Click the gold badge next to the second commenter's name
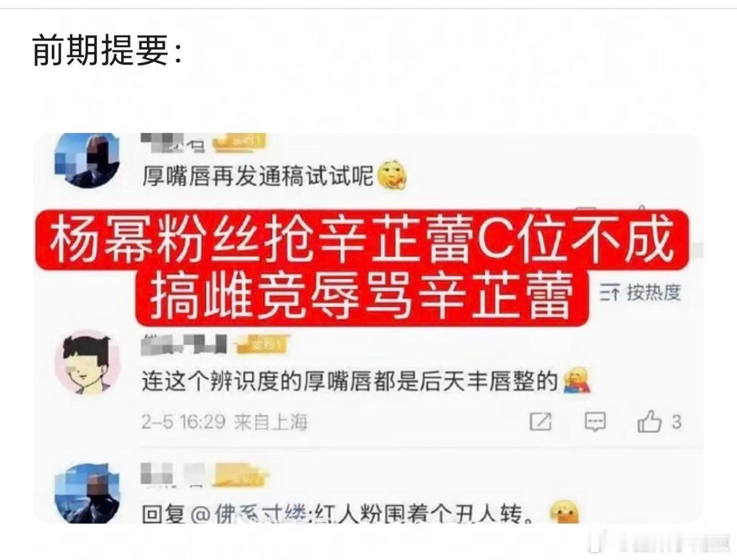The image size is (737, 560). 262,345
